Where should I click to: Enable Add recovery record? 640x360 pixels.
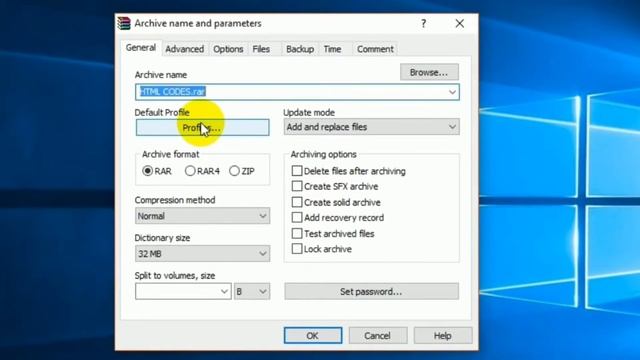click(x=297, y=218)
